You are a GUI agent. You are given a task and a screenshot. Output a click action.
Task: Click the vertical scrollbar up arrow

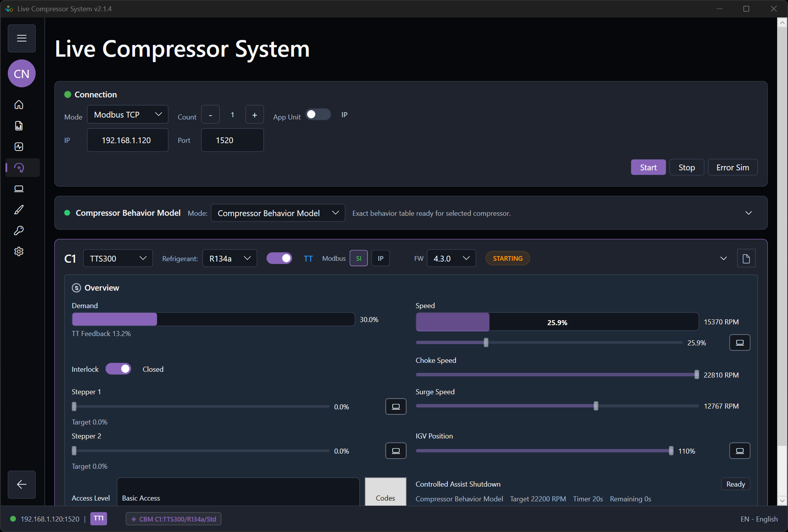[782, 23]
